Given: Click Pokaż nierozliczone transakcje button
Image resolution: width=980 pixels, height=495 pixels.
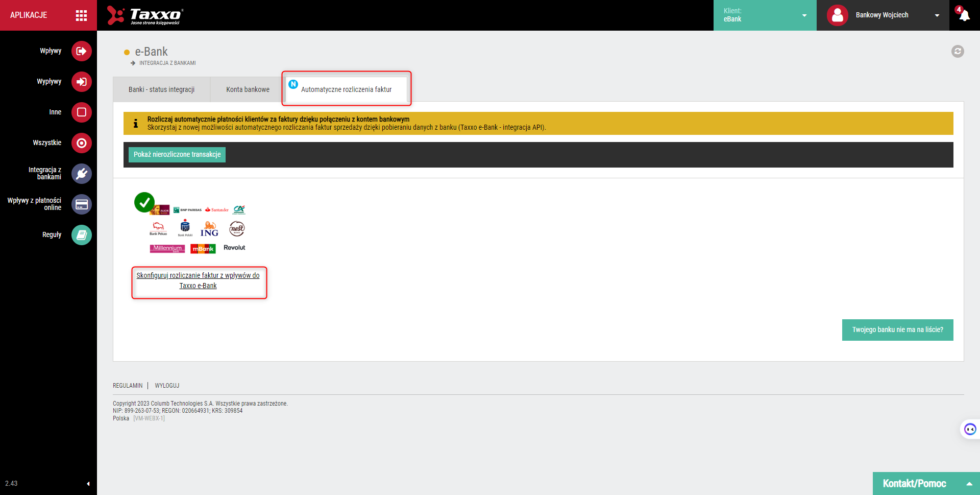Looking at the screenshot, I should [177, 154].
